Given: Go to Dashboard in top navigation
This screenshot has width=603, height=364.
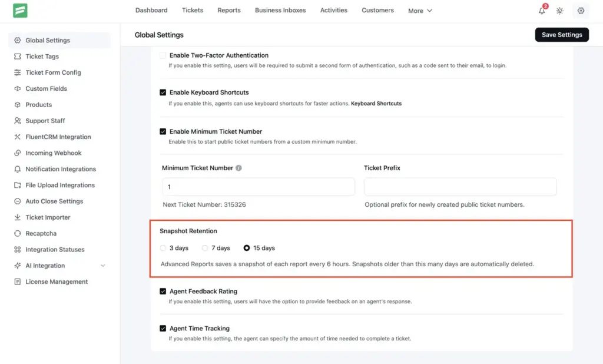Looking at the screenshot, I should coord(151,11).
